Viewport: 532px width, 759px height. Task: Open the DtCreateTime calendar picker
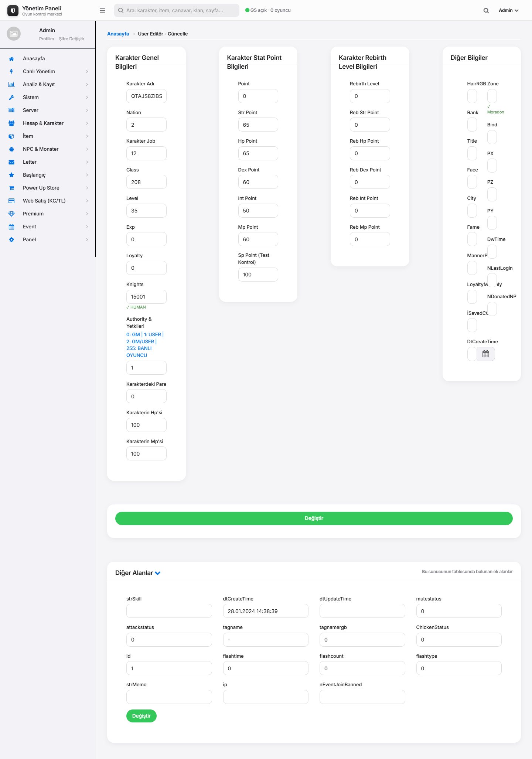[x=486, y=354]
